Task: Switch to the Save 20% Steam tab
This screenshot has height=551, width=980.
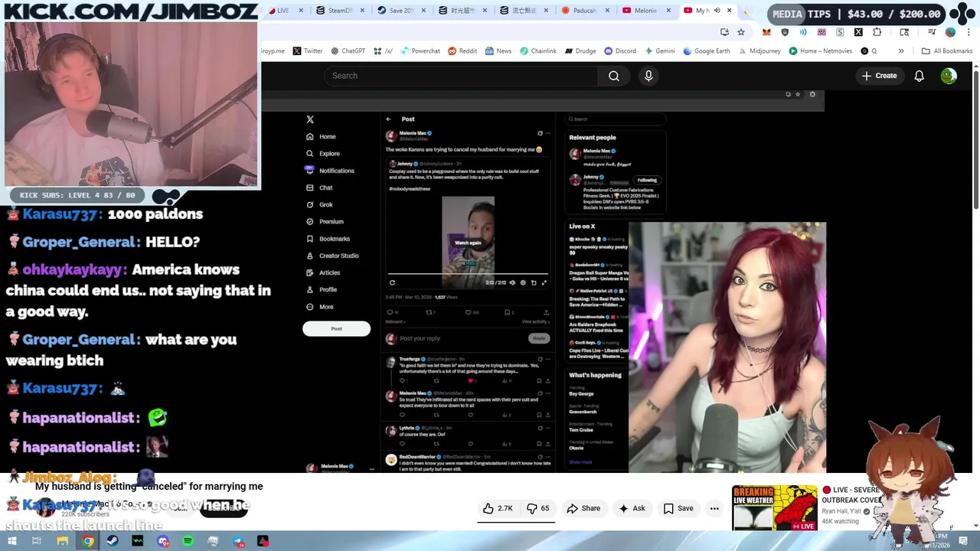Action: (401, 11)
